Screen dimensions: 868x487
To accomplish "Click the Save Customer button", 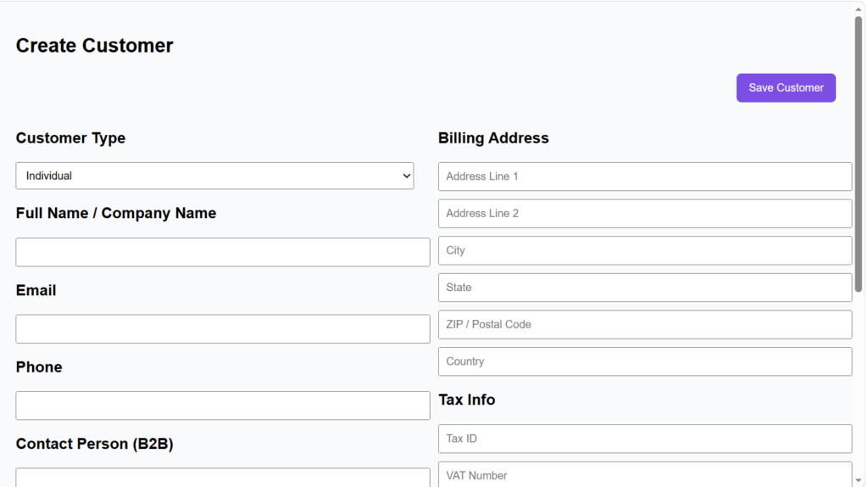I will pos(785,88).
